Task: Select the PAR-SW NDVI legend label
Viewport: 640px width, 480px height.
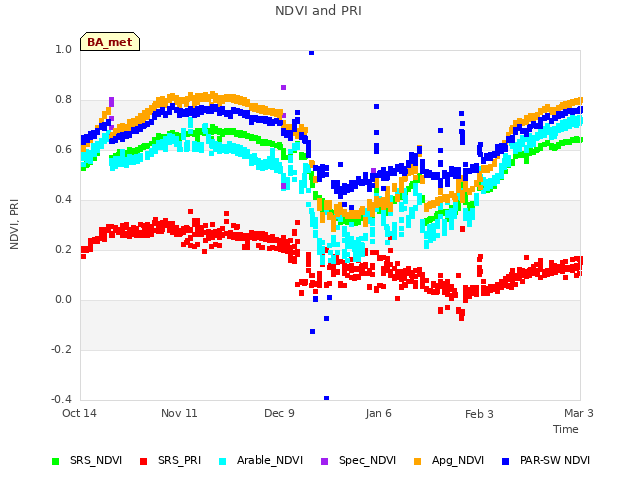Action: [555, 460]
